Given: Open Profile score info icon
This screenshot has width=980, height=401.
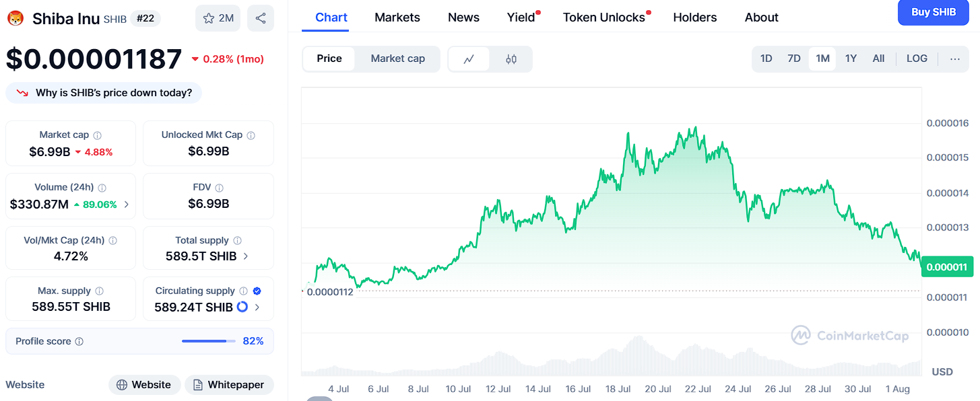Looking at the screenshot, I should pyautogui.click(x=79, y=342).
